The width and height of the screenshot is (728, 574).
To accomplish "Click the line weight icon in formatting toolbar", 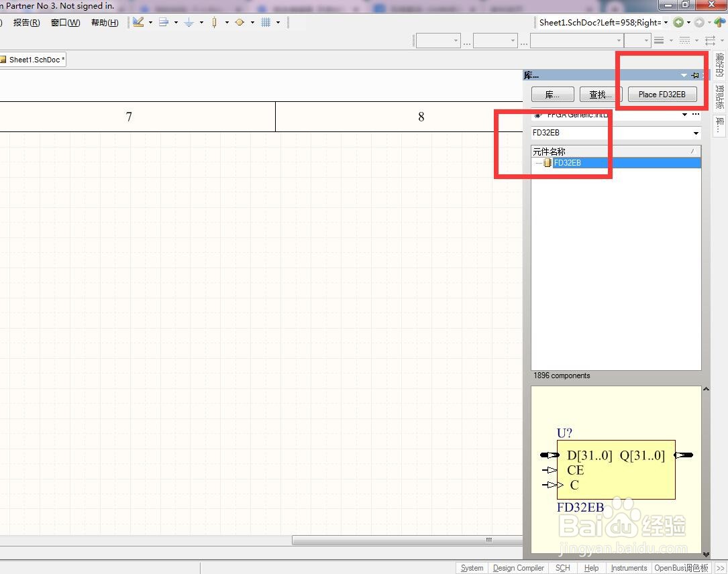I will 659,41.
